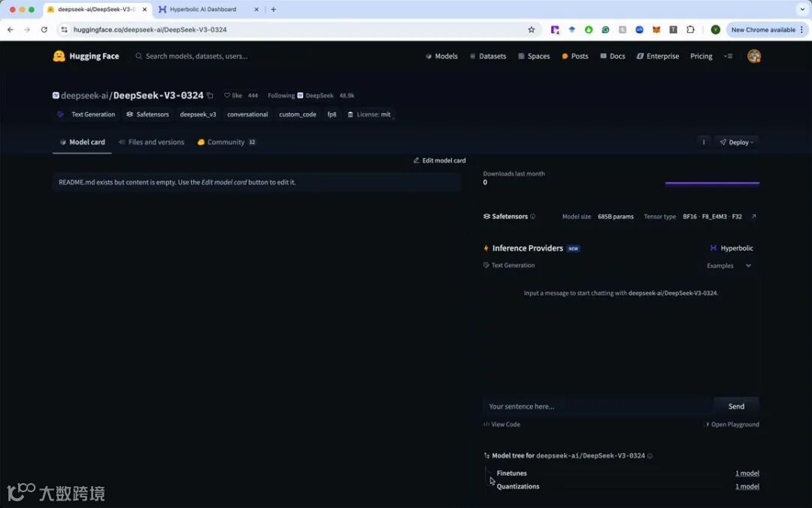
Task: Open Chrome three-dot menu
Action: [x=801, y=29]
